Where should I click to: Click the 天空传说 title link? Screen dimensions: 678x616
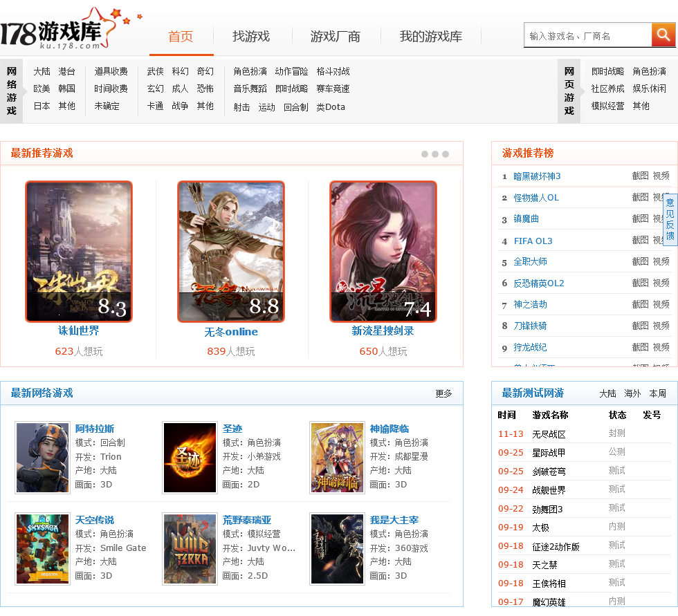pos(95,520)
